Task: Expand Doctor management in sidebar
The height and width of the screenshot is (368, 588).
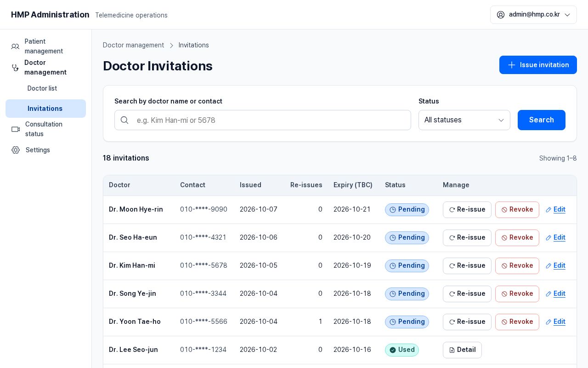Action: [x=45, y=68]
